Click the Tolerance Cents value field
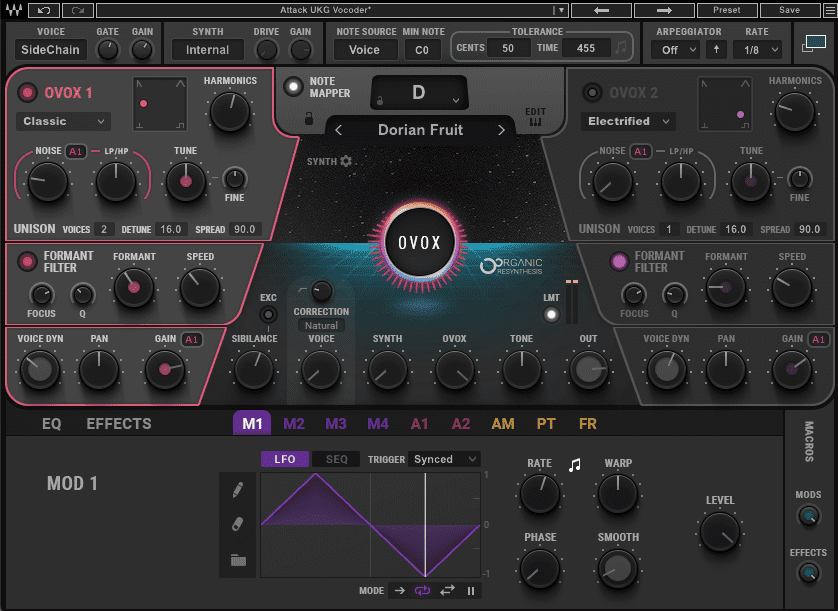838x611 pixels. pos(507,48)
